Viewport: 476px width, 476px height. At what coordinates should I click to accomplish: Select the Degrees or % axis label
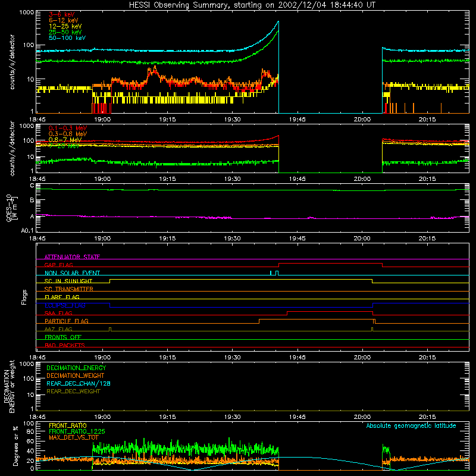click(15, 446)
